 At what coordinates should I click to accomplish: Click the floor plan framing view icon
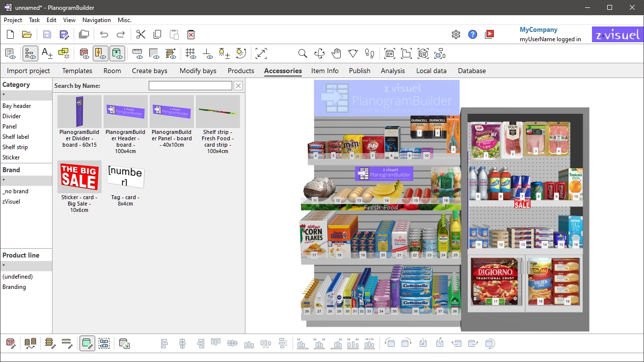[406, 53]
